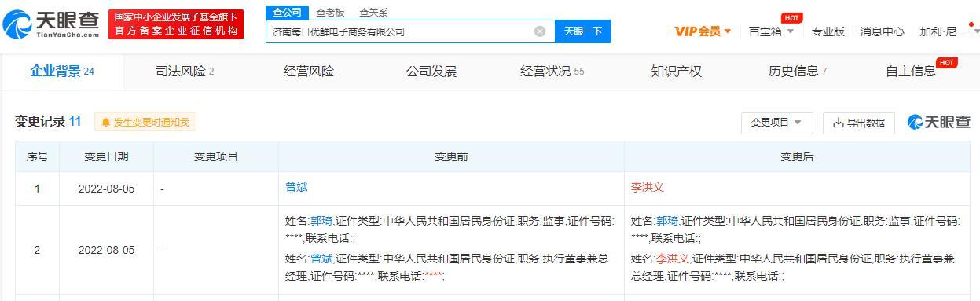Viewport: 980px width, 301px height.
Task: Open the 专业版 link
Action: [x=828, y=31]
